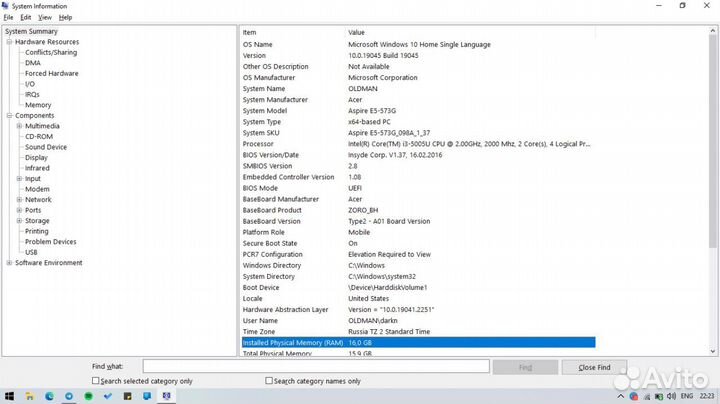Select DMA in the tree
Viewport: 720px width, 404px height.
pos(33,63)
